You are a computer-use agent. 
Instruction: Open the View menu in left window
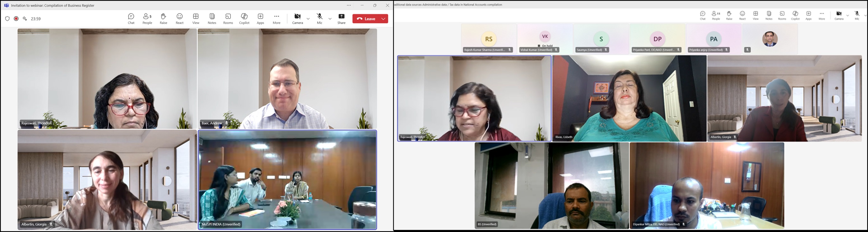click(x=196, y=19)
